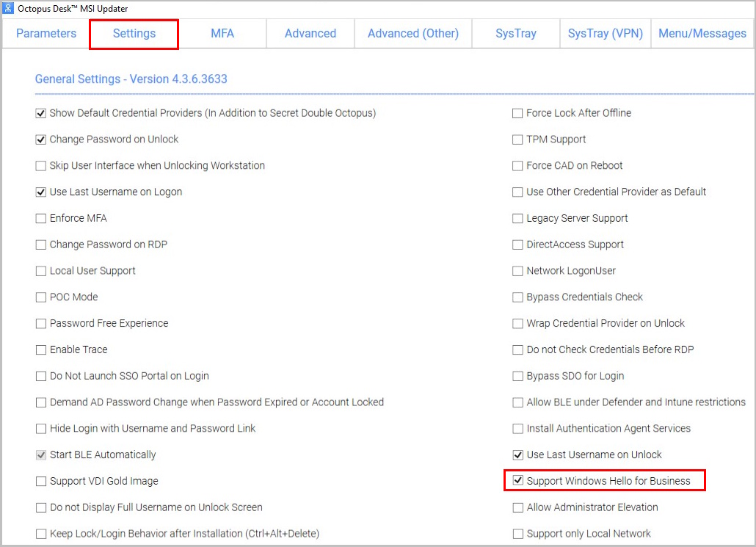Toggle Start BLE Automatically checkbox
756x547 pixels.
pyautogui.click(x=41, y=455)
